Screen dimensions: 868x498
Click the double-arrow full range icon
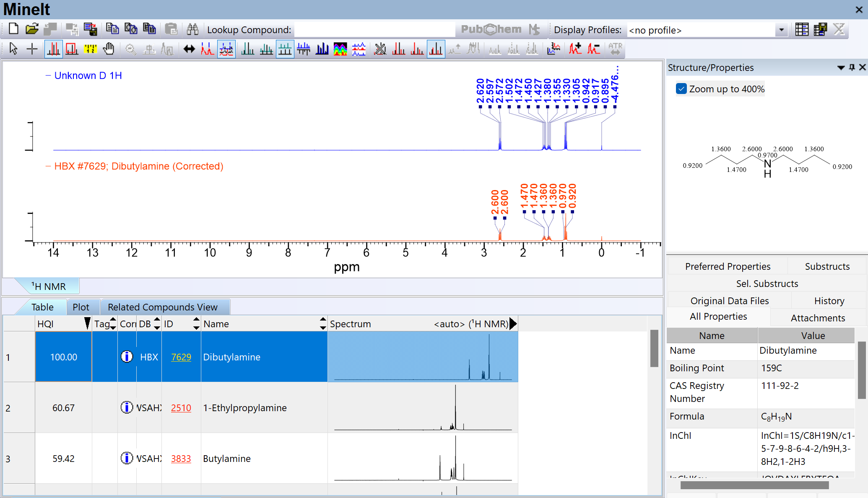tap(189, 49)
